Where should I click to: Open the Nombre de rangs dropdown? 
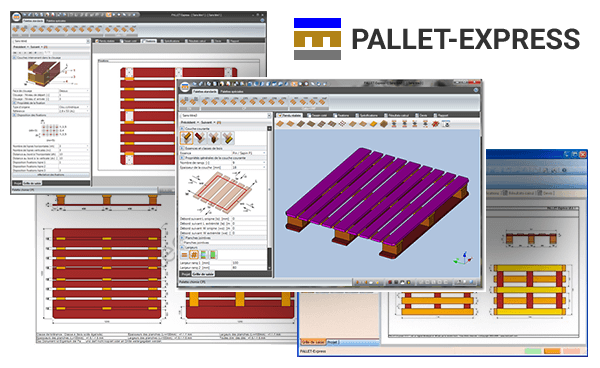[x=249, y=163]
